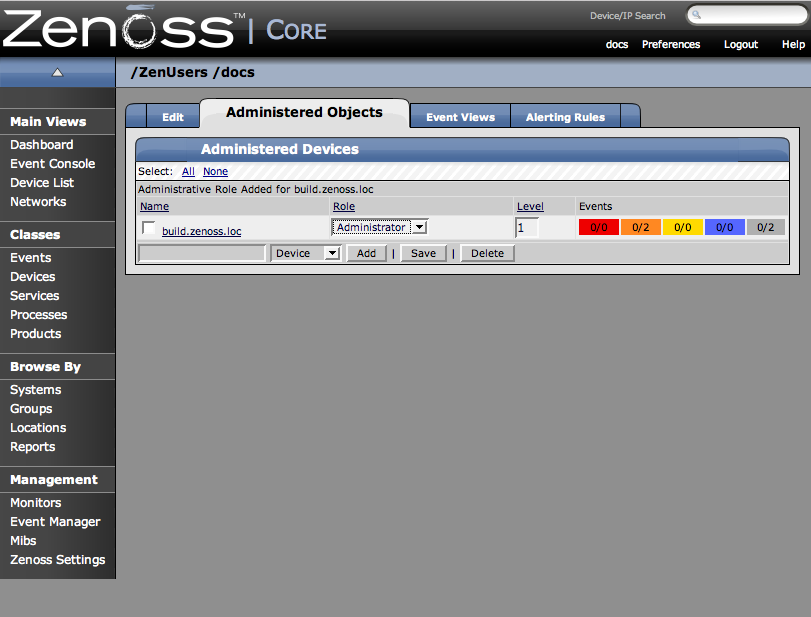Browse by Systems in the sidebar
811x617 pixels.
35,390
